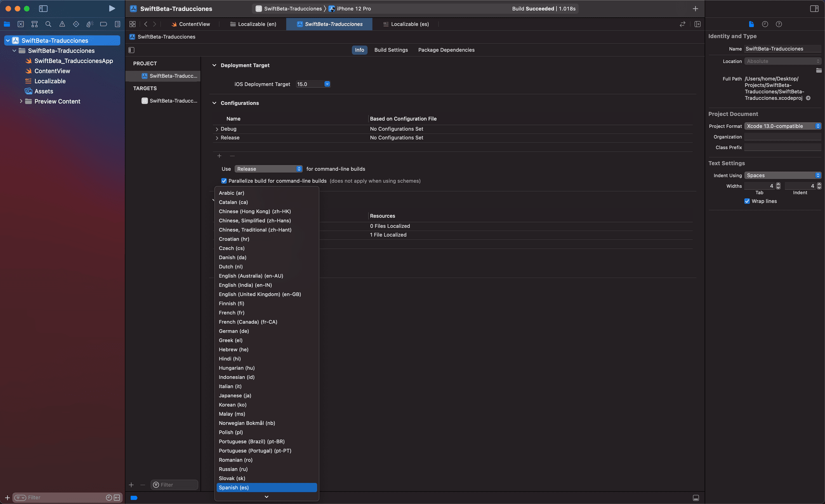Show the Quick Help inspector

[779, 24]
